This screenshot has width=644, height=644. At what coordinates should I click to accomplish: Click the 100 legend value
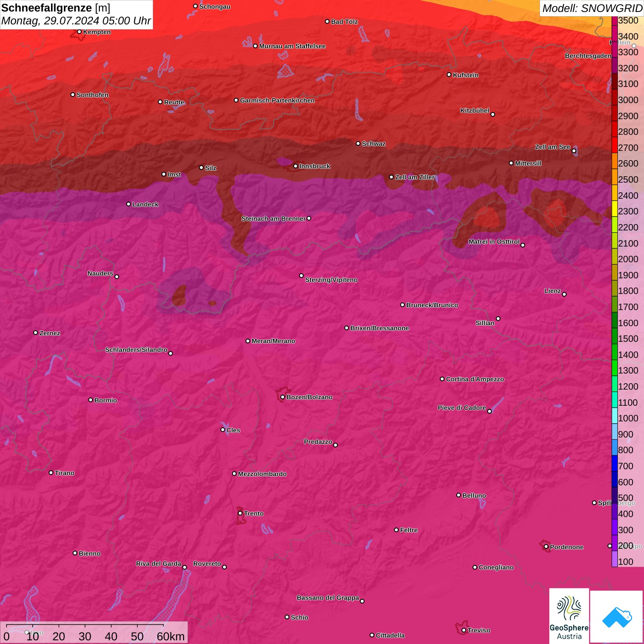pos(626,562)
